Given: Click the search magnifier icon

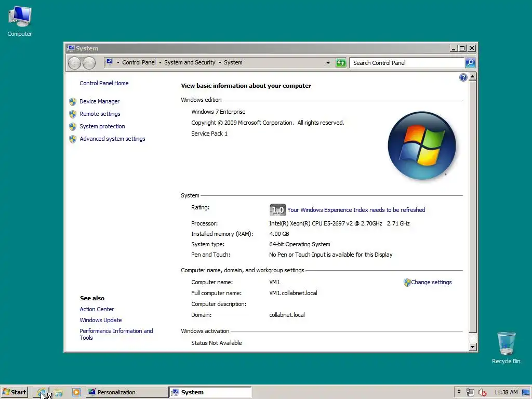Looking at the screenshot, I should tap(470, 63).
